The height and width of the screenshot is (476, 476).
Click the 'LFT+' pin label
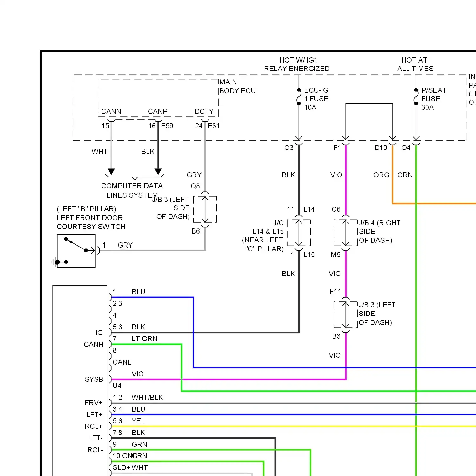(x=94, y=414)
